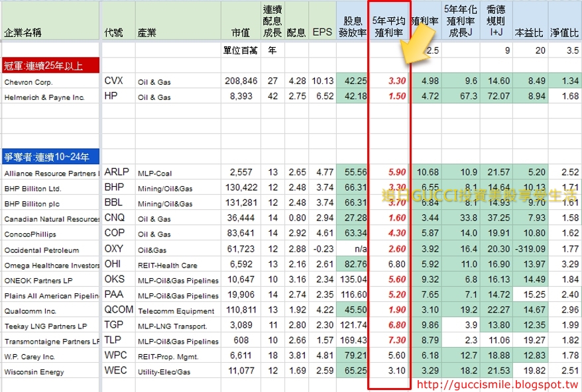
Task: Click the WPC ticker cell
Action: point(119,356)
